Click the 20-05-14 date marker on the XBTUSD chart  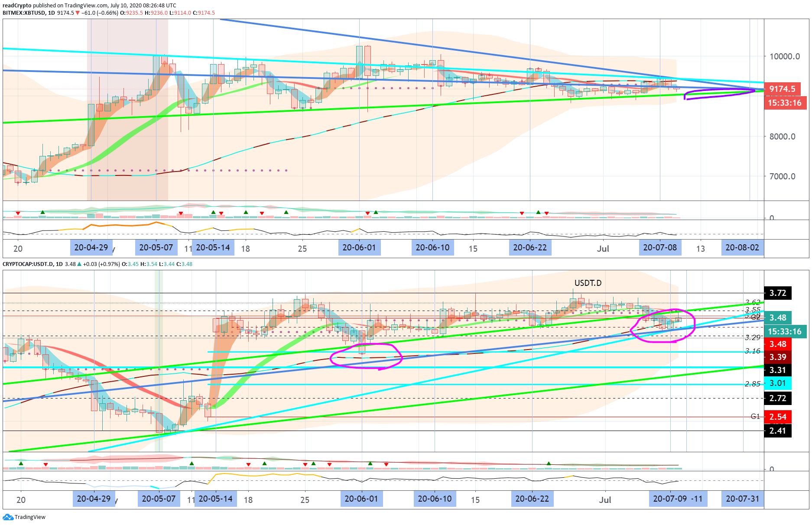(213, 248)
